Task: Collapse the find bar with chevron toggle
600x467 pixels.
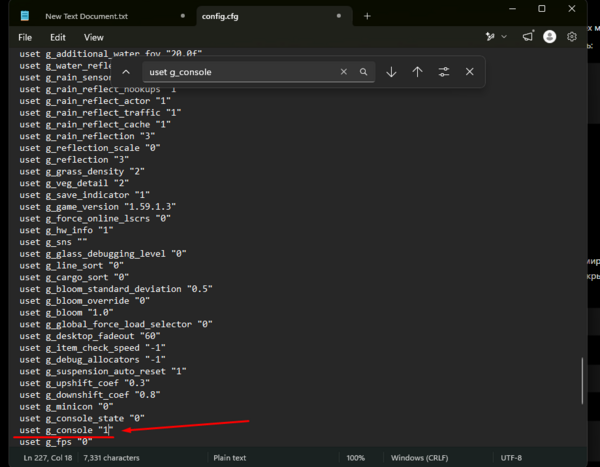Action: (x=126, y=72)
